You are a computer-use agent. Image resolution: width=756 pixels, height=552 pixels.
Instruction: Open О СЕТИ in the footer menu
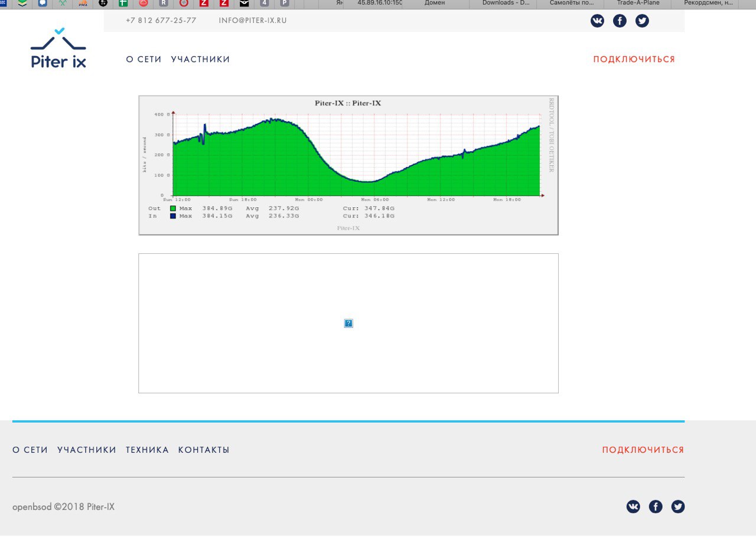(30, 450)
